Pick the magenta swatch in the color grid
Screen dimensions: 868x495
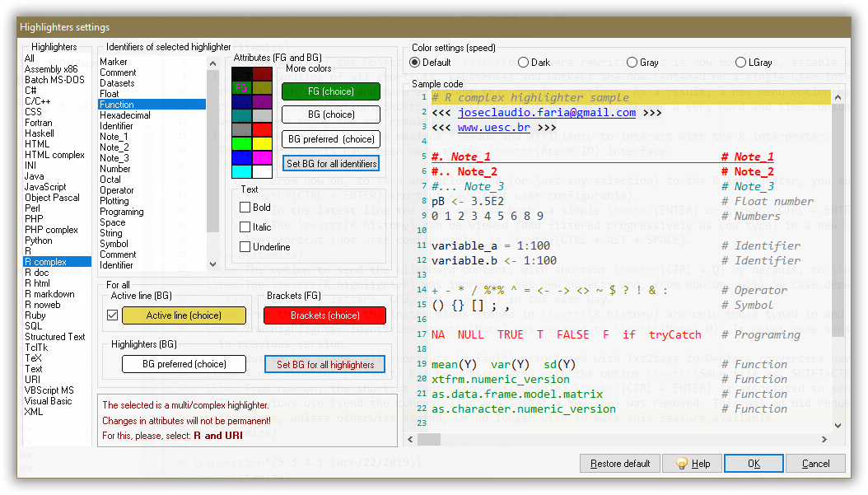click(262, 157)
